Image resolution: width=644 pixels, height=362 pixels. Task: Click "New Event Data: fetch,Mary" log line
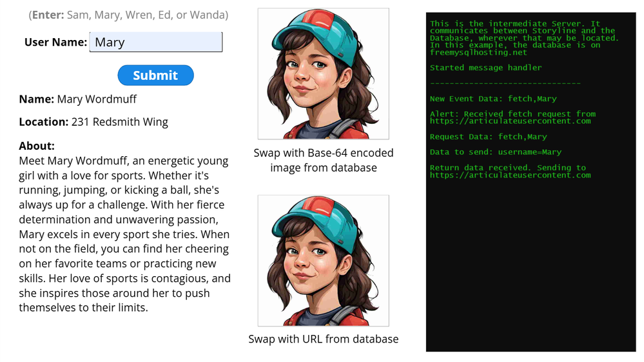[x=493, y=99]
